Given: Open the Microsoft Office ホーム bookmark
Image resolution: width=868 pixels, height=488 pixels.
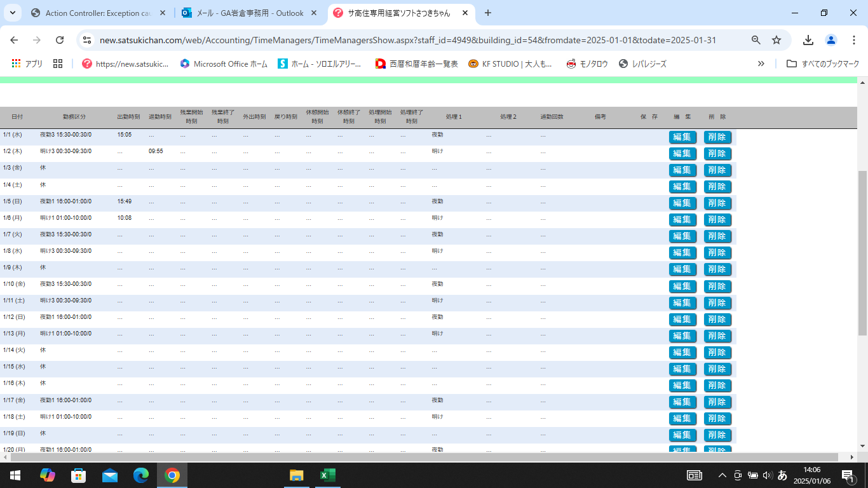Looking at the screenshot, I should [x=224, y=64].
